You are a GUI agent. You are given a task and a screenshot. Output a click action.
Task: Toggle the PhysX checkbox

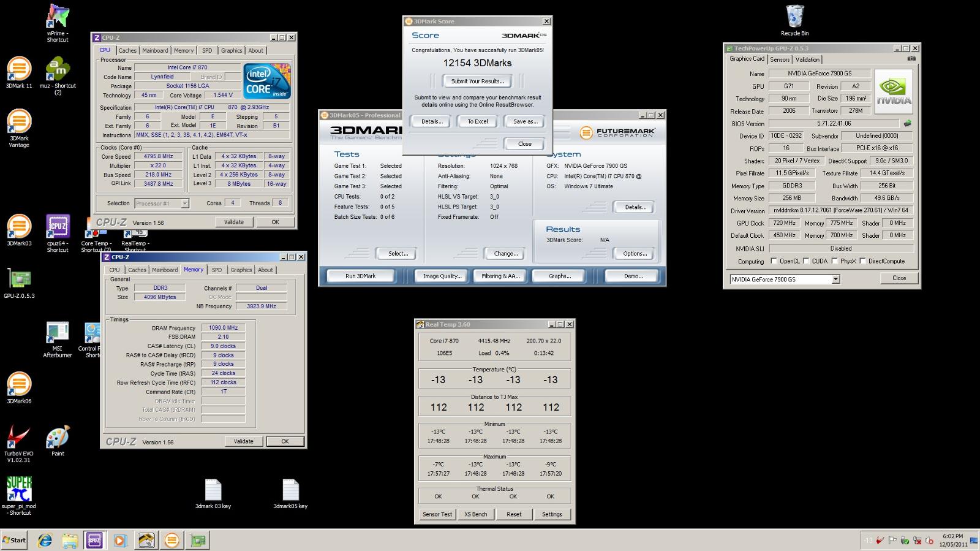834,261
